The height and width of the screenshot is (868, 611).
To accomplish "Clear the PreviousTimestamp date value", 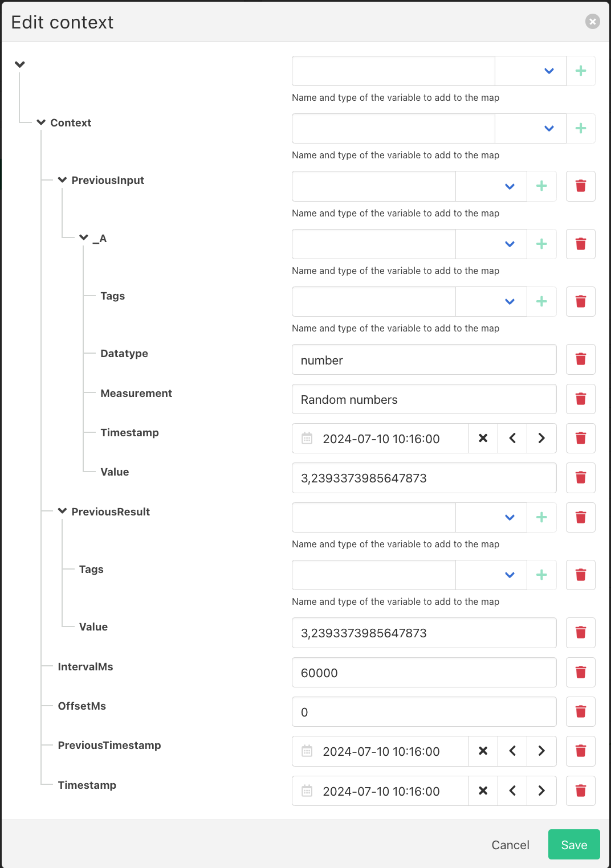I will click(483, 751).
